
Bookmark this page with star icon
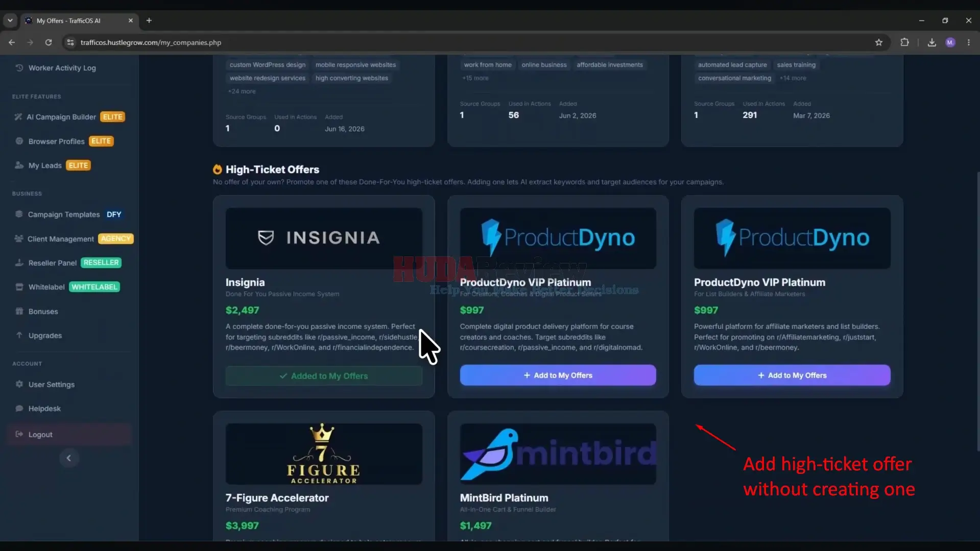[x=878, y=42]
